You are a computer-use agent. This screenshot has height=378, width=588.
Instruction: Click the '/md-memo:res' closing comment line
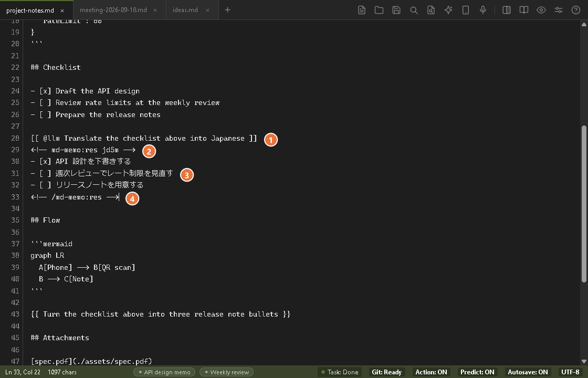coord(75,197)
